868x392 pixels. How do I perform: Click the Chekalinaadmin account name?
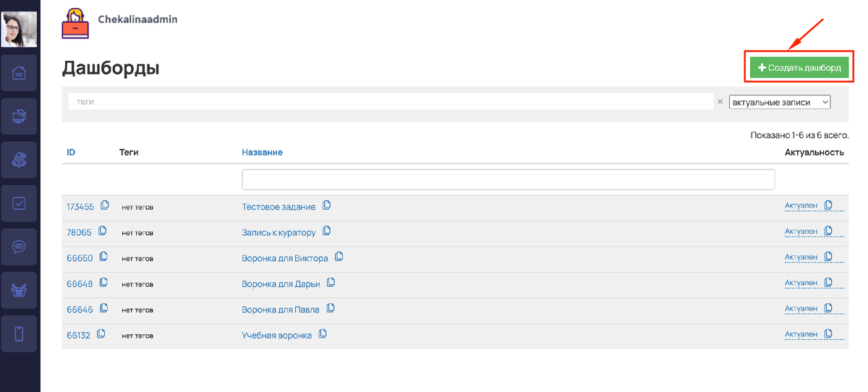coord(137,20)
